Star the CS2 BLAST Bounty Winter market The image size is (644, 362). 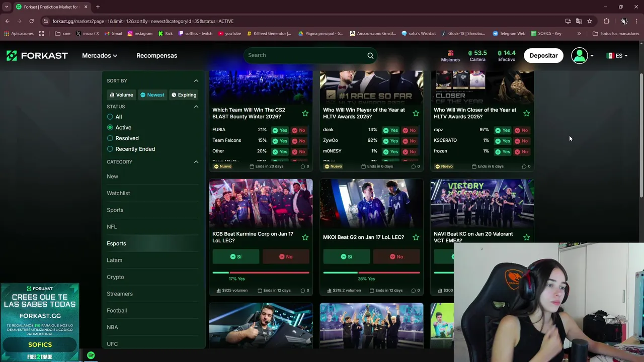pos(305,113)
